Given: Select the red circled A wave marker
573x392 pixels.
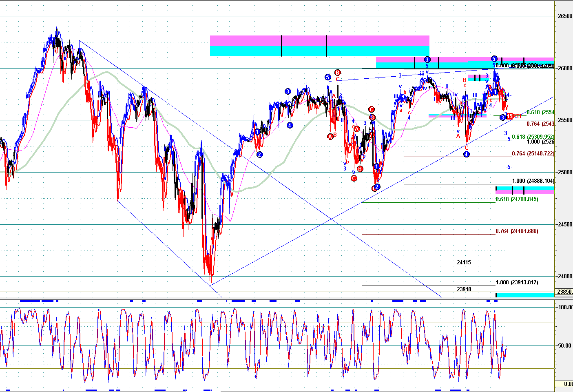Looking at the screenshot, I should 330,137.
